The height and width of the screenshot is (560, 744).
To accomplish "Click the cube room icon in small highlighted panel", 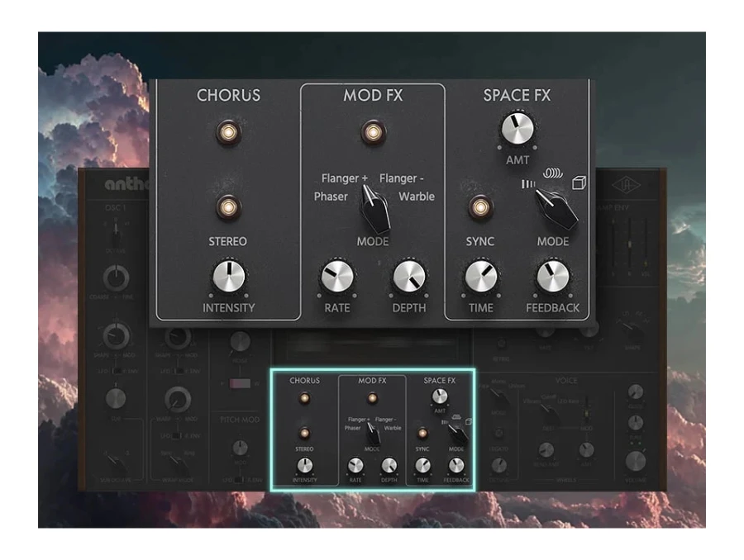I will 469,421.
